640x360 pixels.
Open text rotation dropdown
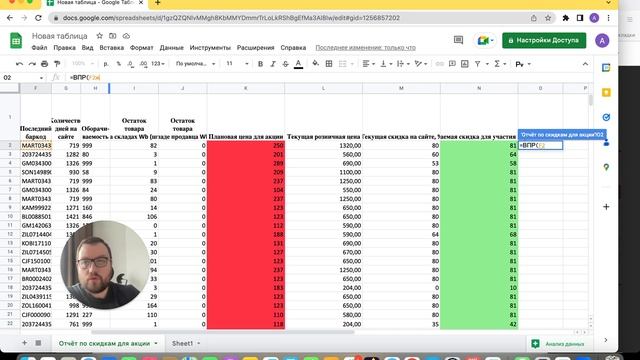[x=420, y=64]
